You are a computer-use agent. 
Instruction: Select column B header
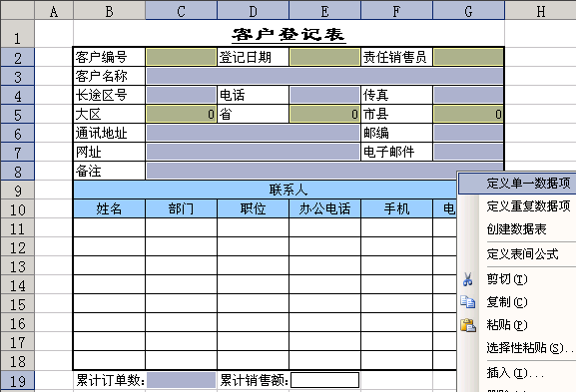109,11
